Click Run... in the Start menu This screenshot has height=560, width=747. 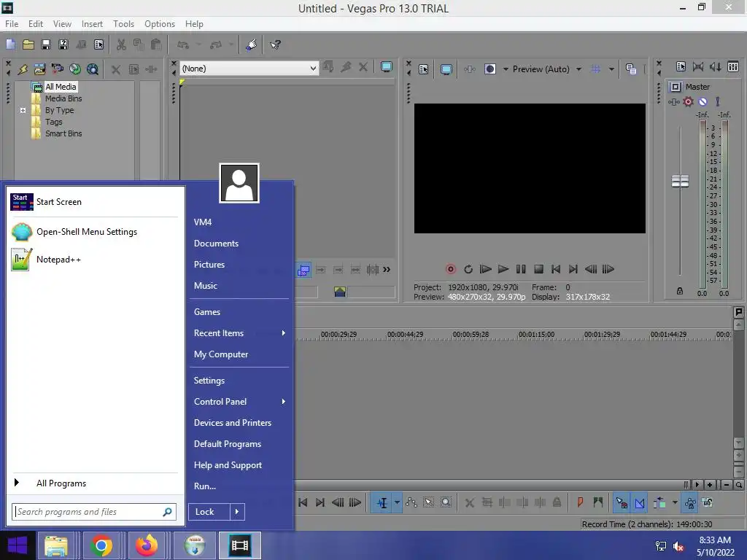[205, 486]
